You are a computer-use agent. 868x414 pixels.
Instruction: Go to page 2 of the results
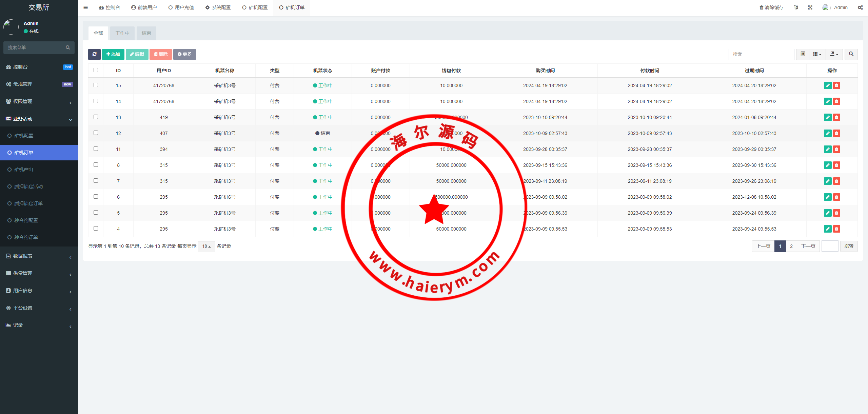791,246
